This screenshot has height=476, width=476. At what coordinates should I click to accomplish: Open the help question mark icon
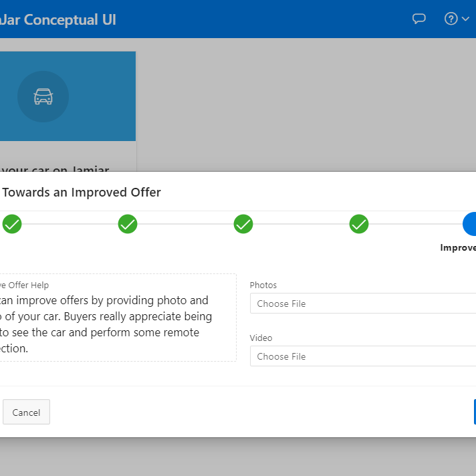(x=451, y=19)
